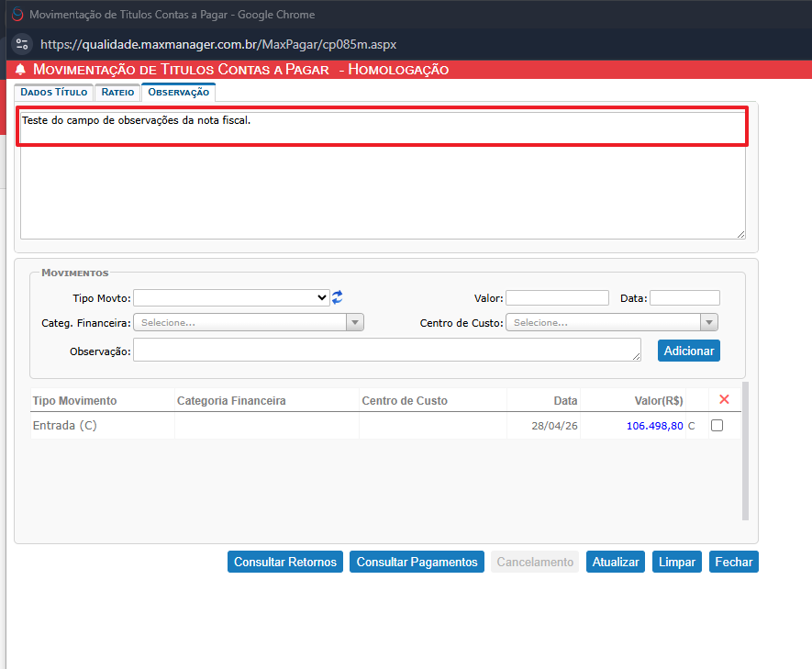Image resolution: width=812 pixels, height=669 pixels.
Task: Open Consultar Pagamentos
Action: (x=417, y=562)
